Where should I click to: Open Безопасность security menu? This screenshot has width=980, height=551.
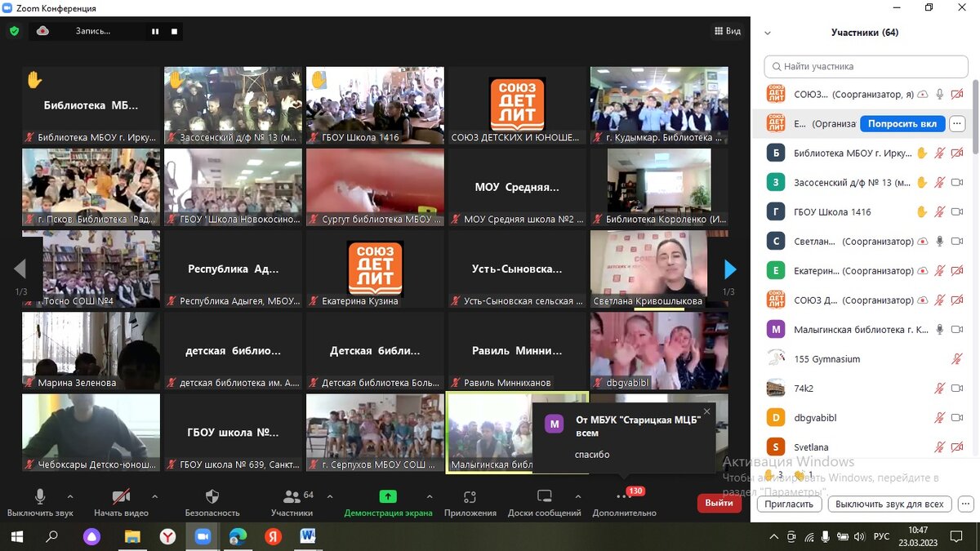click(212, 503)
